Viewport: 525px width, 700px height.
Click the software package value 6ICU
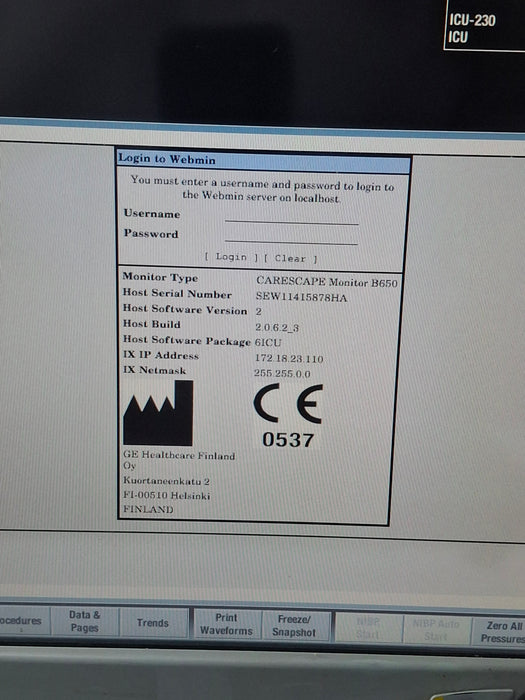[x=268, y=342]
